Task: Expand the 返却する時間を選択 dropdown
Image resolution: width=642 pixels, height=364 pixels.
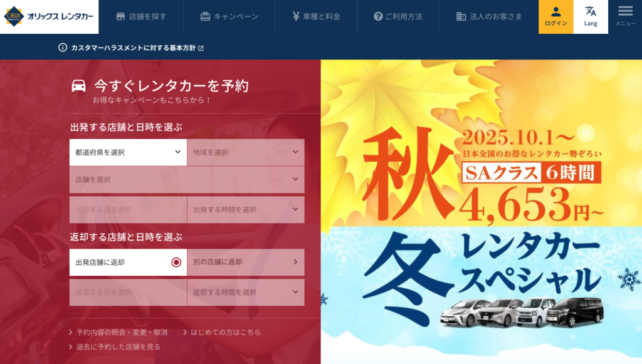Action: tap(246, 292)
